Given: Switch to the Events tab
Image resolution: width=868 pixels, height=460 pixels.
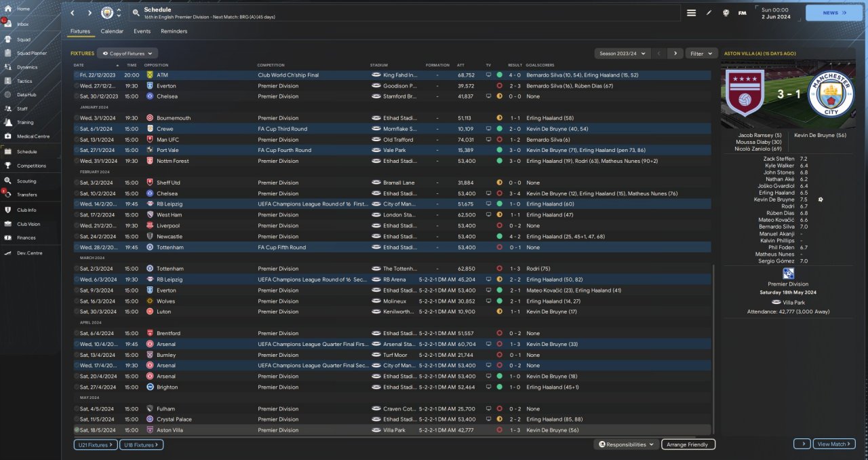Looking at the screenshot, I should tap(142, 31).
